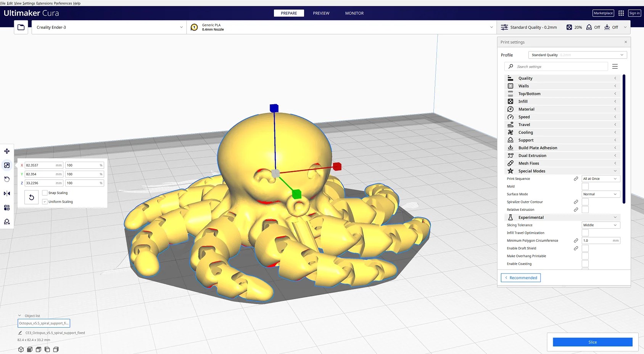This screenshot has height=354, width=644.
Task: Click the Slice button
Action: [x=592, y=342]
